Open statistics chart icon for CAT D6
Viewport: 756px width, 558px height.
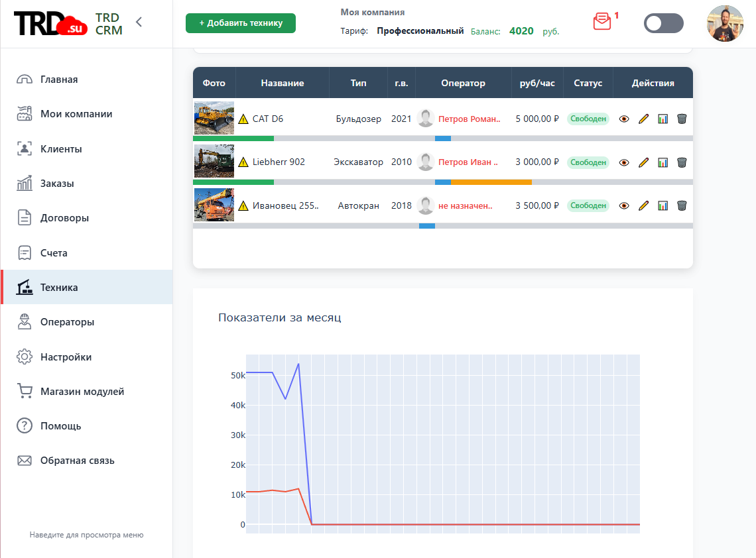click(x=663, y=119)
